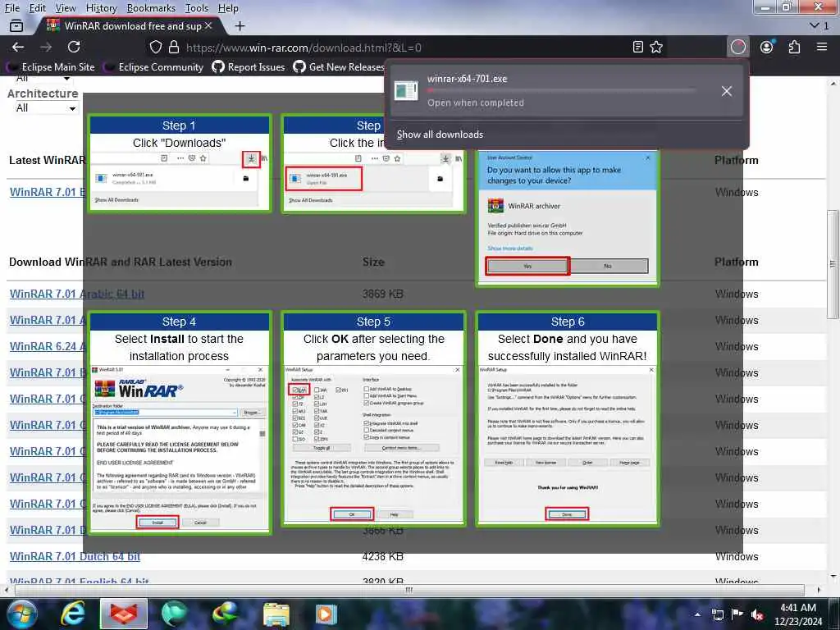Open the Firefox application hamburger menu

coord(822,47)
